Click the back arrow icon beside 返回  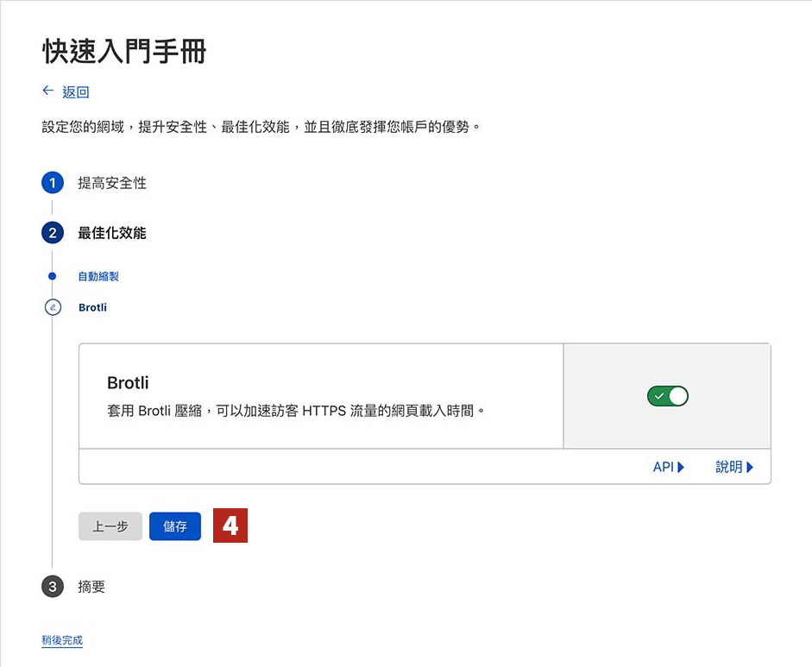point(47,91)
